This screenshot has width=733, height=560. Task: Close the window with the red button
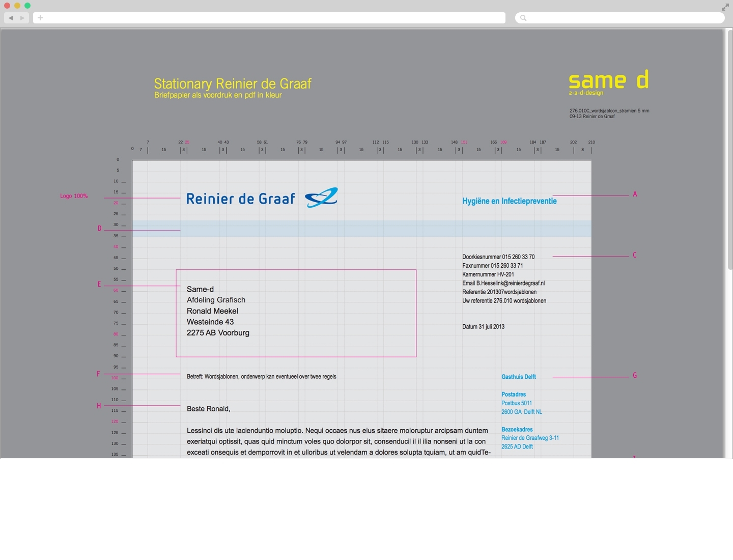(x=7, y=6)
